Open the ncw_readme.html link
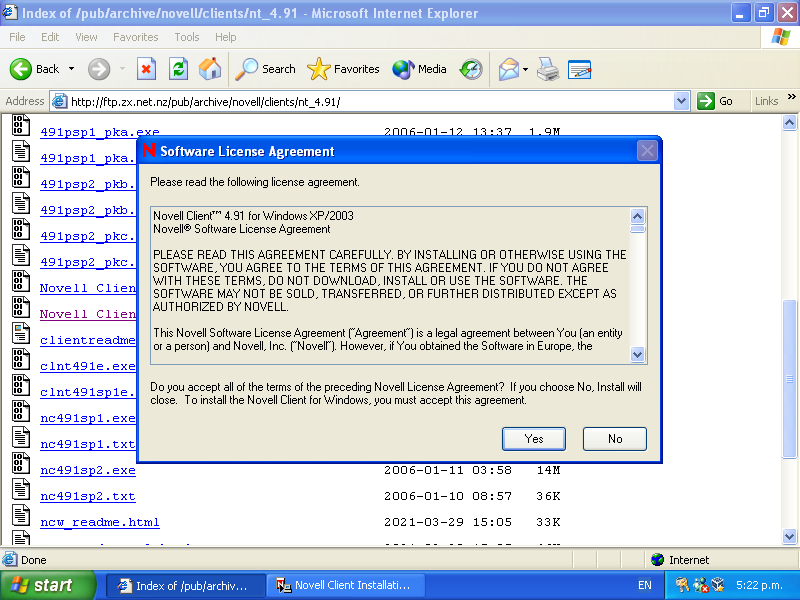This screenshot has width=800, height=600. coord(99,522)
